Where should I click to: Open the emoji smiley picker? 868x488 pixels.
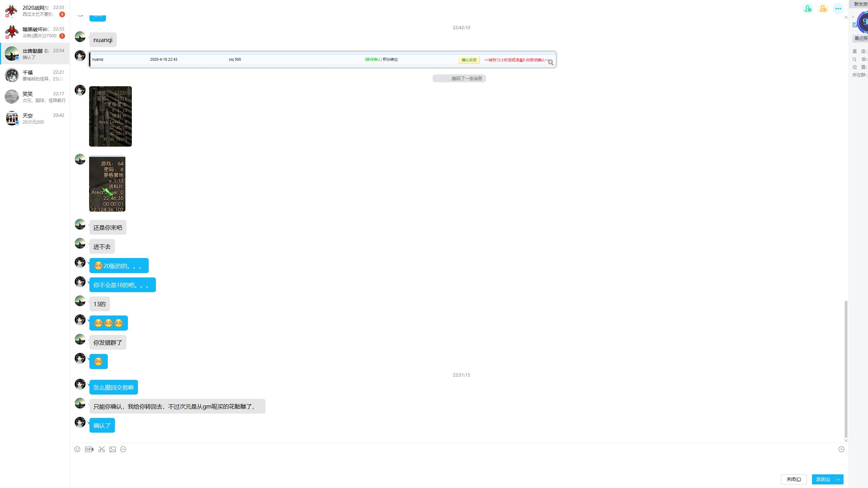point(77,449)
